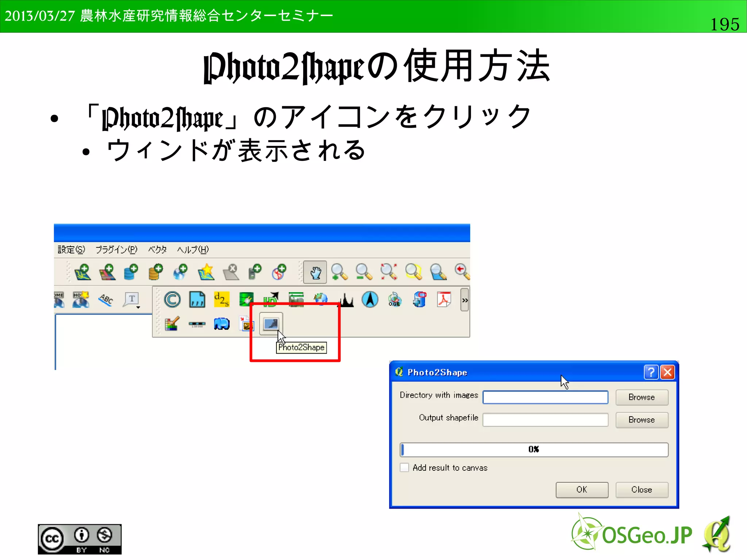Click the Add WFS Layer icon
747x560 pixels.
279,272
